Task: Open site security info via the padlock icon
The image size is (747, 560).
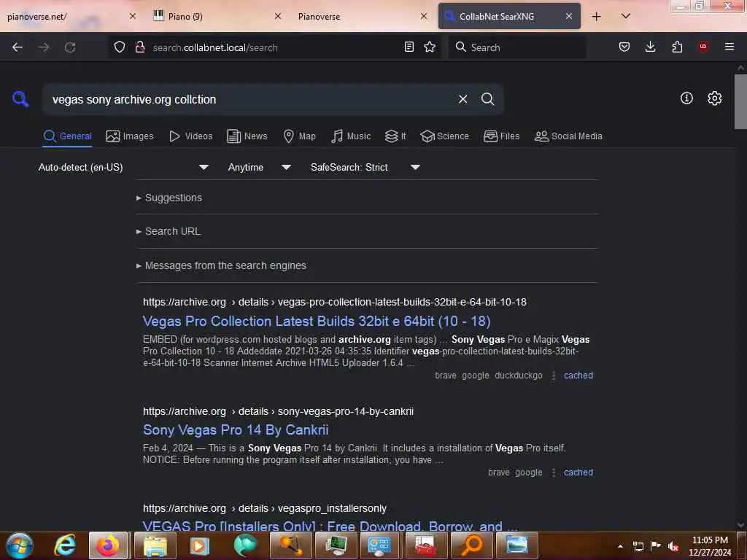Action: click(139, 47)
